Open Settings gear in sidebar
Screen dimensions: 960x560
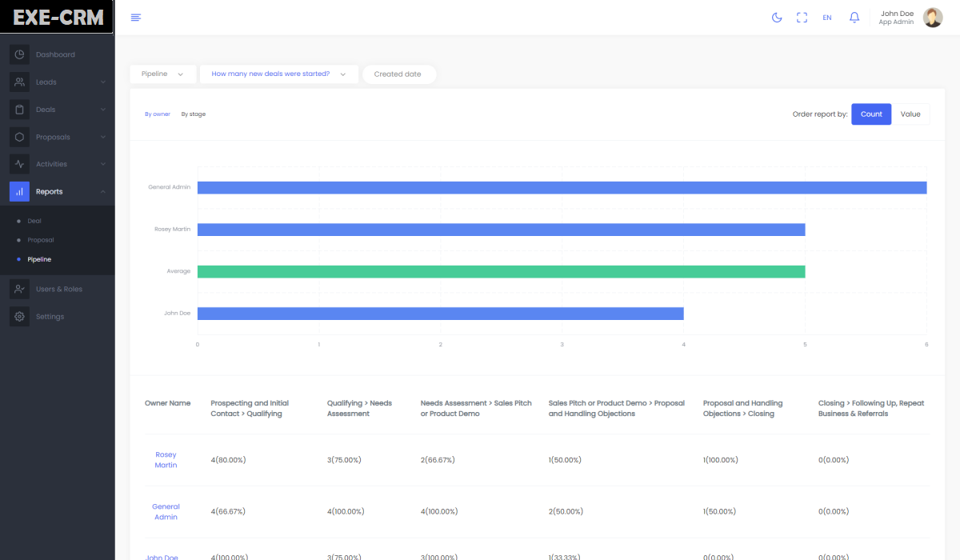click(20, 317)
